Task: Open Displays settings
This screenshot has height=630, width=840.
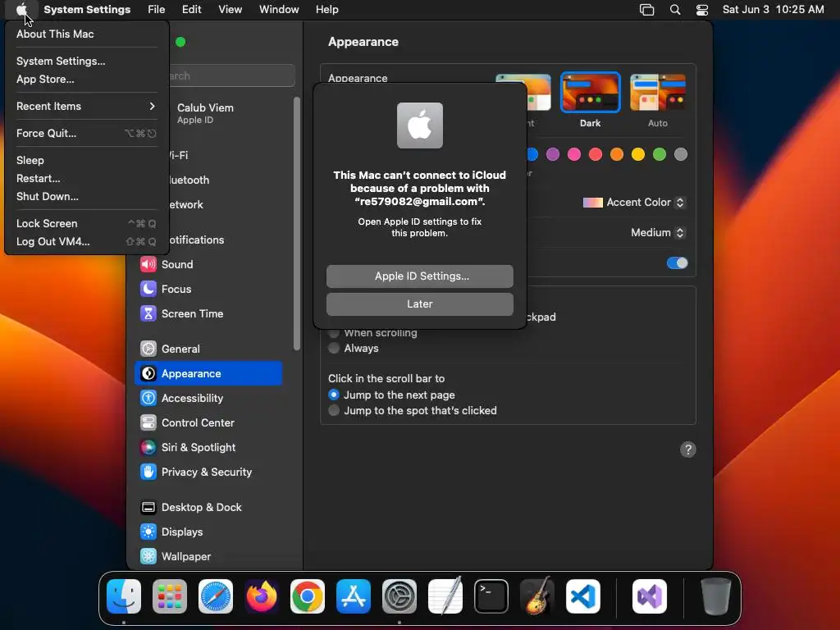Action: [209, 532]
